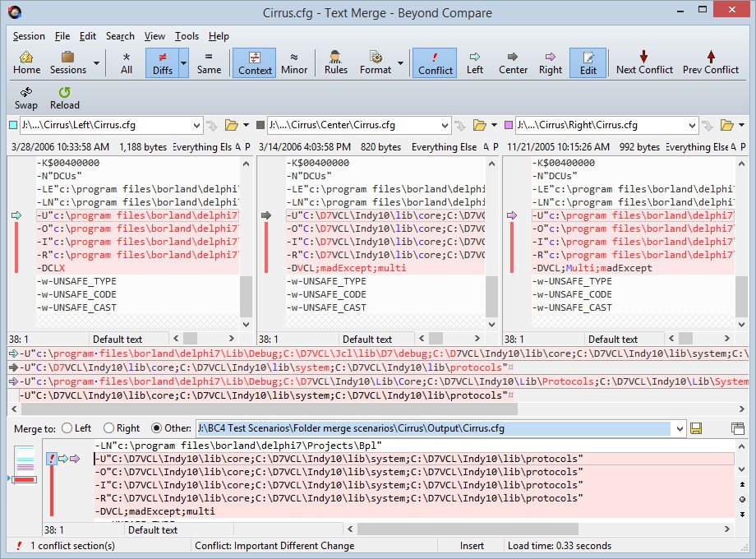Open the Session menu
Image resolution: width=756 pixels, height=559 pixels.
[29, 36]
